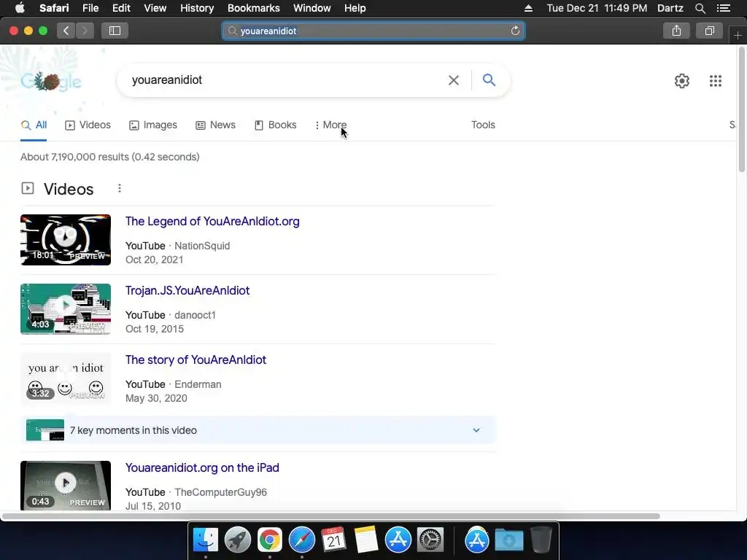Click the key moments preview thumbnail
Viewport: 747px width, 560px height.
point(45,430)
